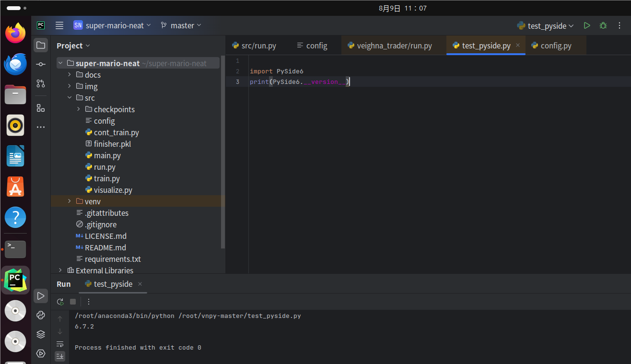
Task: Place the cursor on editor line 1
Action: pos(440,61)
